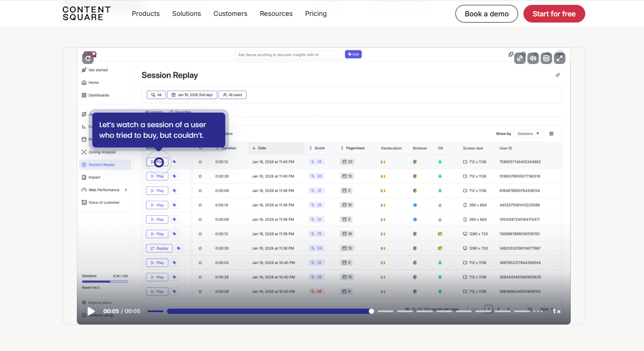
Task: Go to results page 2
Action: point(498,309)
